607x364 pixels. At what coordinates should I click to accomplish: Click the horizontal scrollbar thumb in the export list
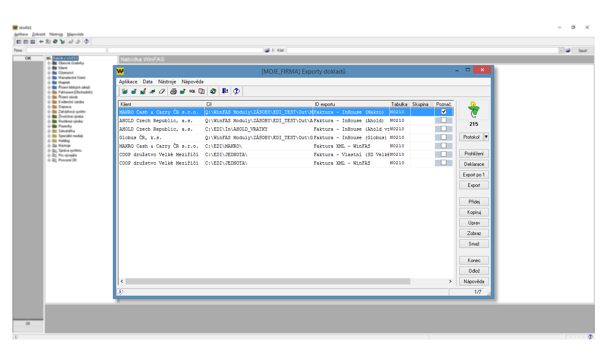pos(267,281)
